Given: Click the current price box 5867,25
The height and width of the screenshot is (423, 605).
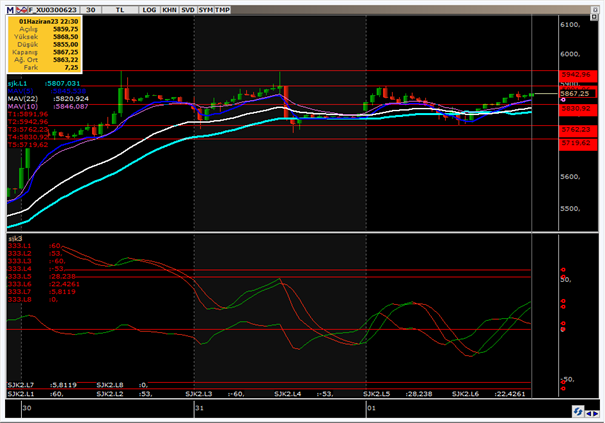Looking at the screenshot, I should pyautogui.click(x=578, y=94).
